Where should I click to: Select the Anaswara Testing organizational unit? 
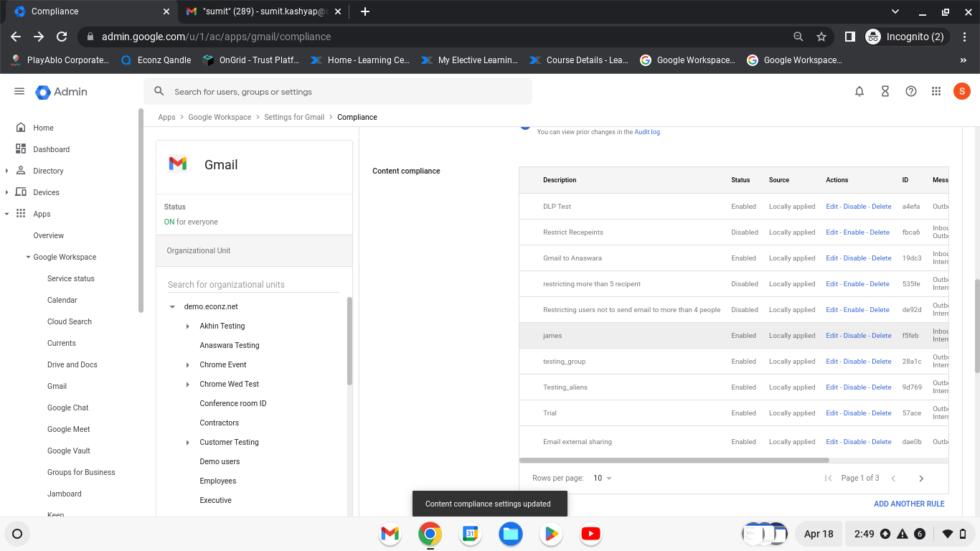pos(230,345)
